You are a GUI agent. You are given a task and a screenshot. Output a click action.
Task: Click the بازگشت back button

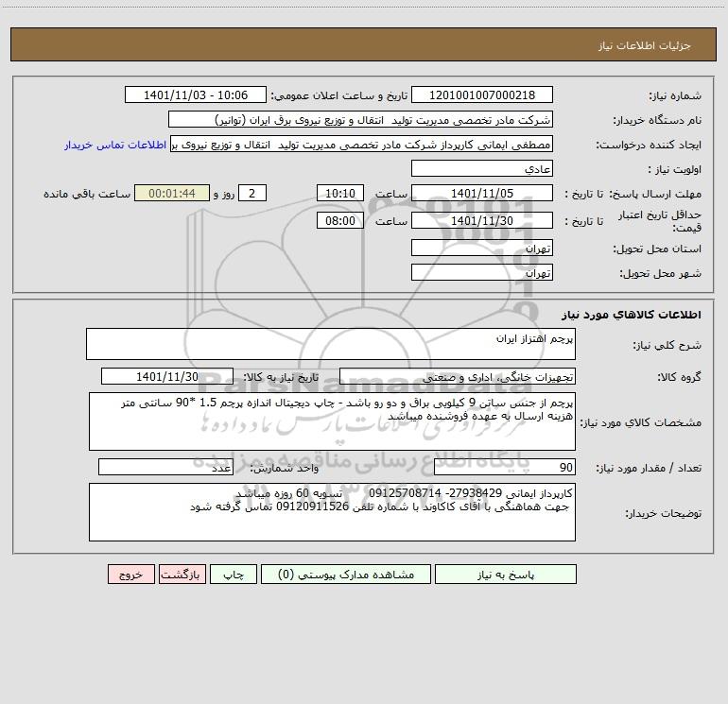pos(182,575)
